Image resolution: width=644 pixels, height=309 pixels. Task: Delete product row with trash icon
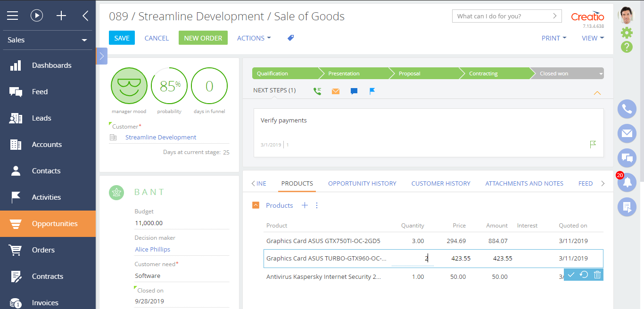pyautogui.click(x=597, y=275)
